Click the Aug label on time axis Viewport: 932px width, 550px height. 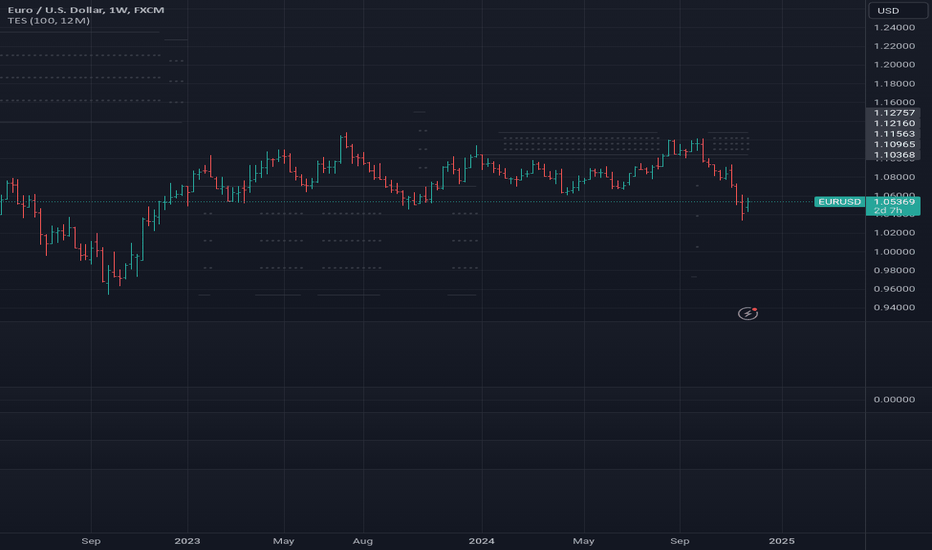coord(363,540)
